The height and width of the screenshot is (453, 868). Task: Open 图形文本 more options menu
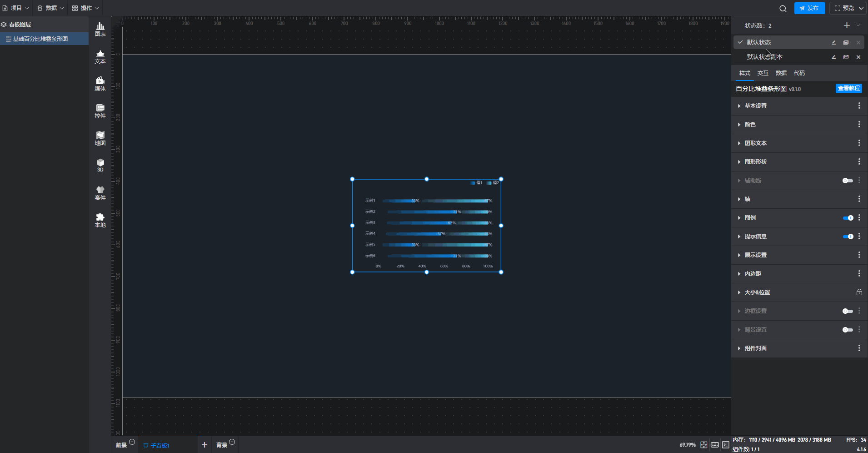pos(859,143)
